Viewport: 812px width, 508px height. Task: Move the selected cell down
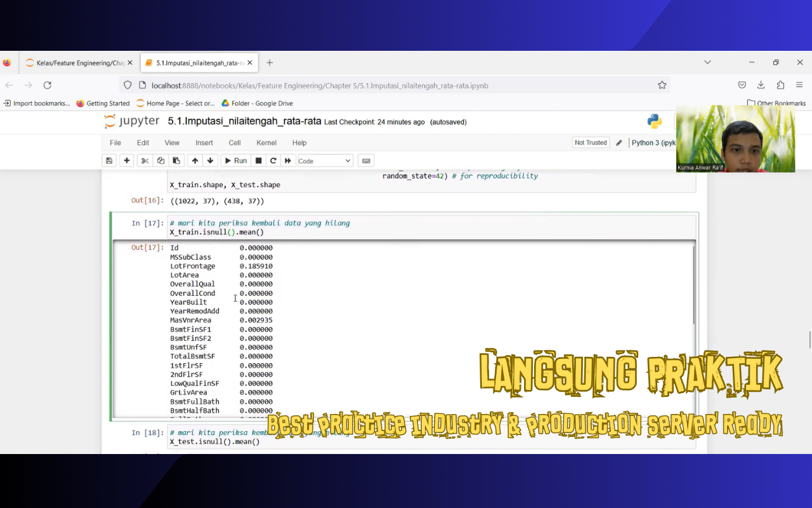(210, 161)
